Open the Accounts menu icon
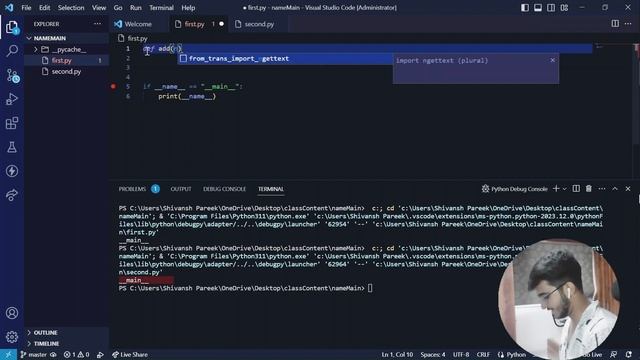 point(12,313)
